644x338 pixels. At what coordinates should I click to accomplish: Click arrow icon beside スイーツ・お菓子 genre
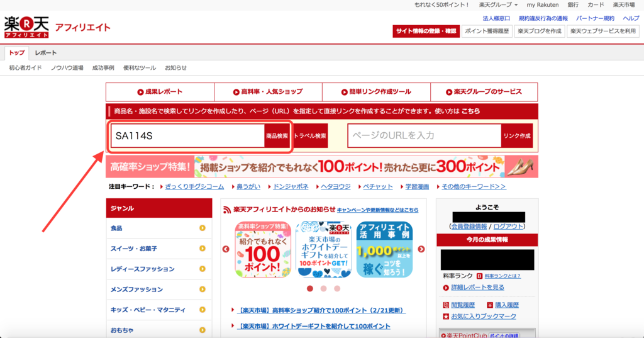pos(203,249)
